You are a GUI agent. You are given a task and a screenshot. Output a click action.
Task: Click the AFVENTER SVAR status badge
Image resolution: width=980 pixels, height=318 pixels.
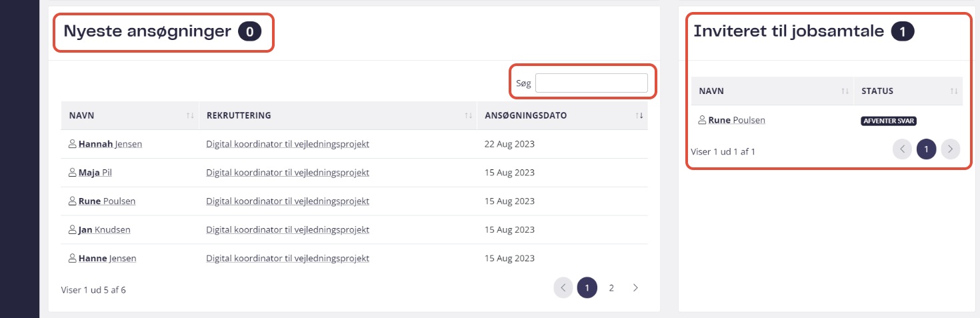(889, 121)
